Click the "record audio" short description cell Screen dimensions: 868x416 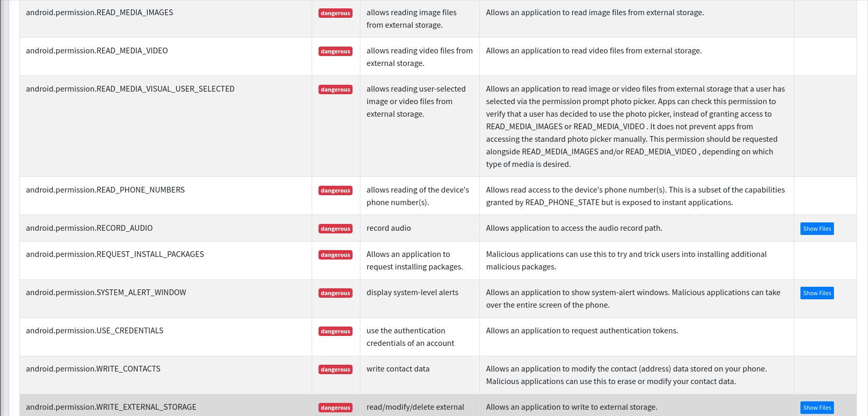(389, 228)
